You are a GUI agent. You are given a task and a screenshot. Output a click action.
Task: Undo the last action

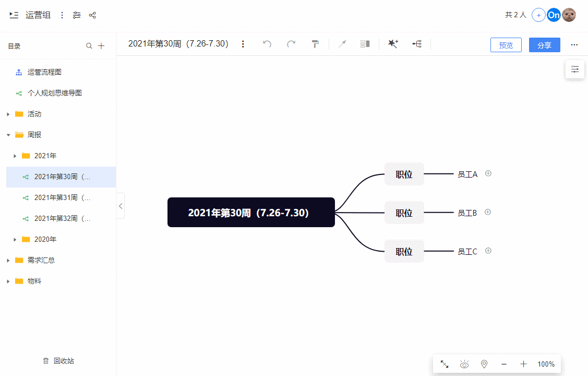[x=267, y=44]
